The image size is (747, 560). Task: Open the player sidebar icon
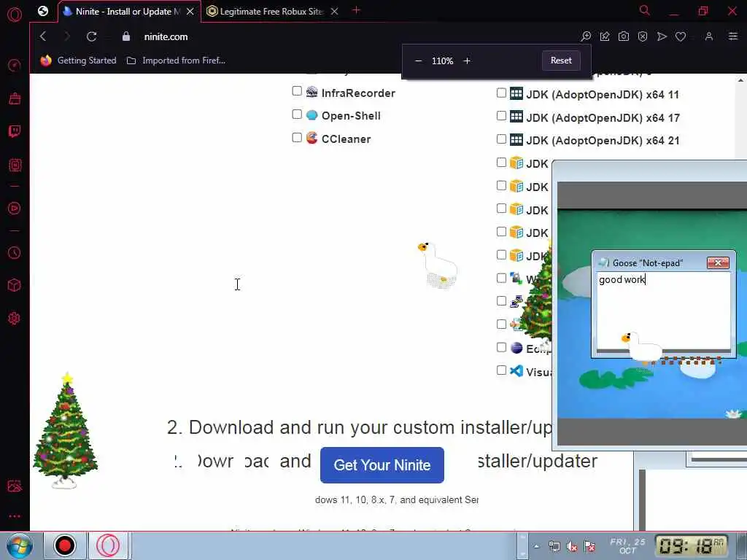[x=15, y=208]
